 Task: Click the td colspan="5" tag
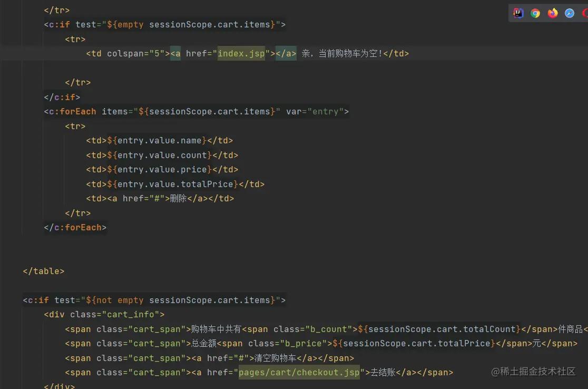(128, 54)
